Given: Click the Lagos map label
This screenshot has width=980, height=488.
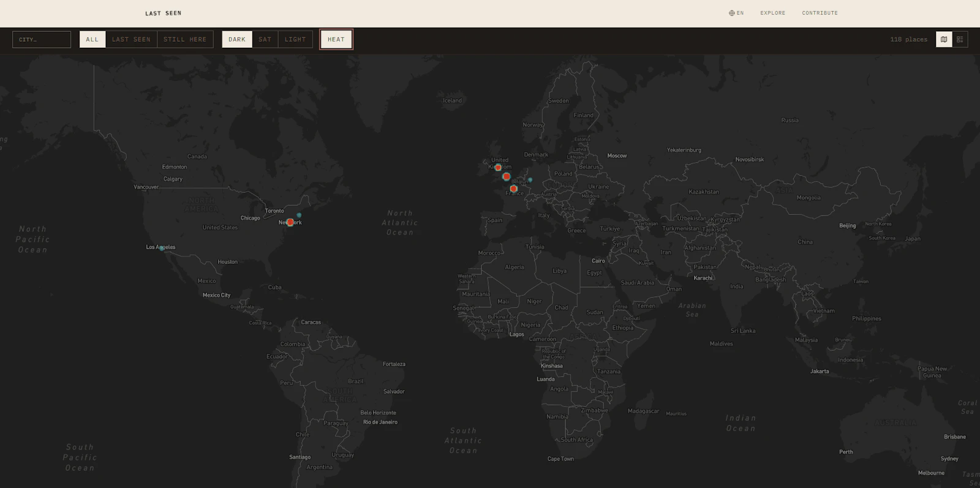Looking at the screenshot, I should (517, 334).
